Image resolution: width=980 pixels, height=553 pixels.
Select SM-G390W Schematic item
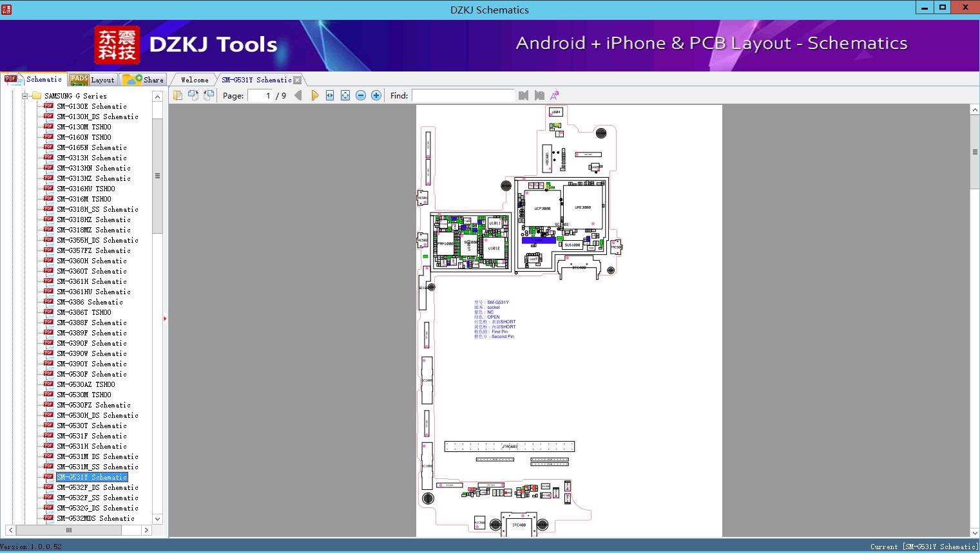pos(91,353)
